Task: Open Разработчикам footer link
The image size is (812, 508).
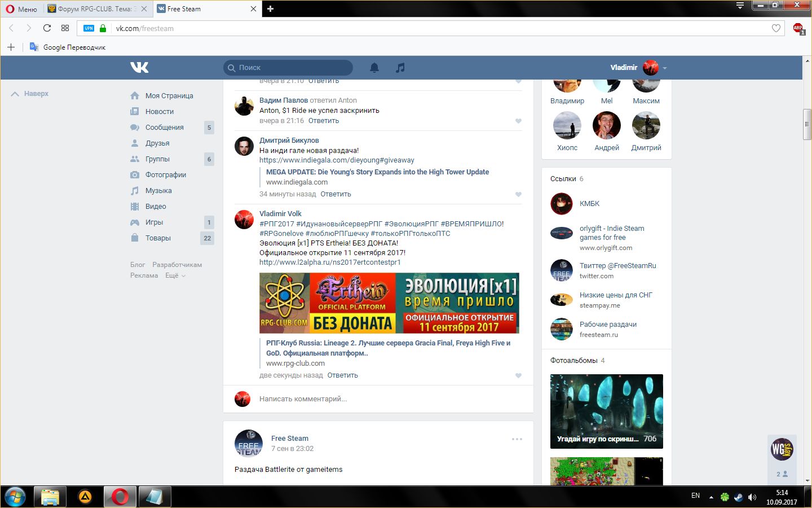Action: [177, 265]
